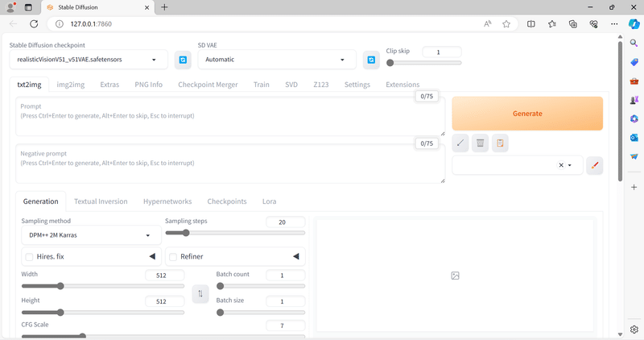Show the Hypernetworks tab

167,201
